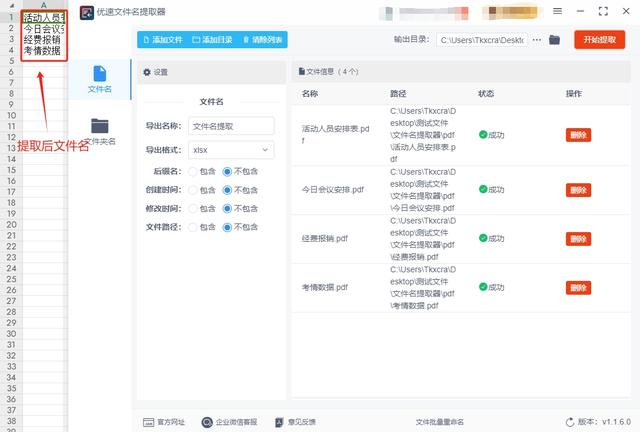Click the 添加文件 button

click(x=162, y=40)
